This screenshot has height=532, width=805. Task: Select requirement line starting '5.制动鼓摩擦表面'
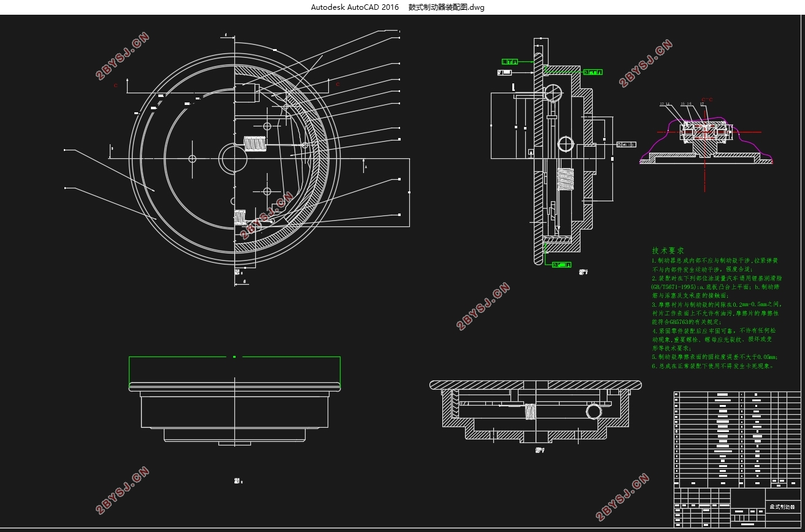pos(715,357)
